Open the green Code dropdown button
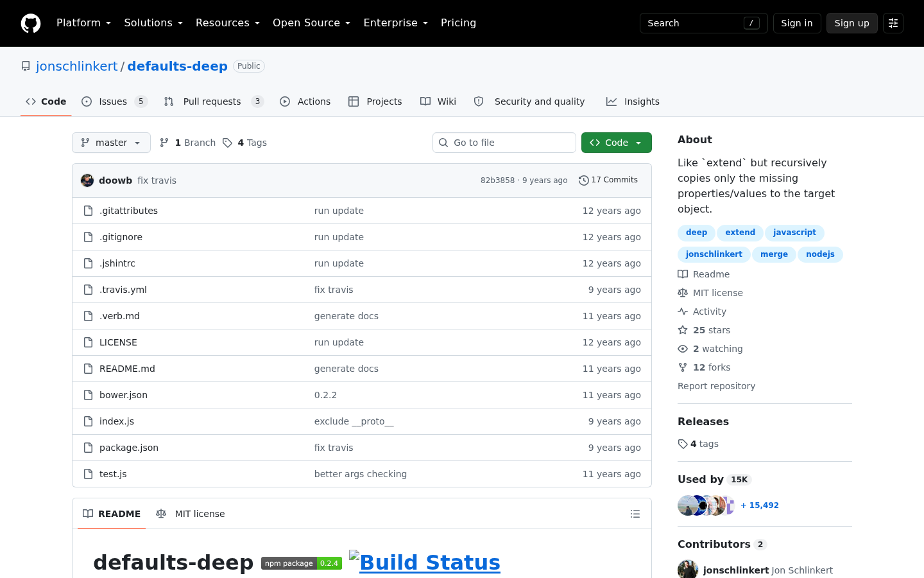The width and height of the screenshot is (924, 578). tap(617, 143)
